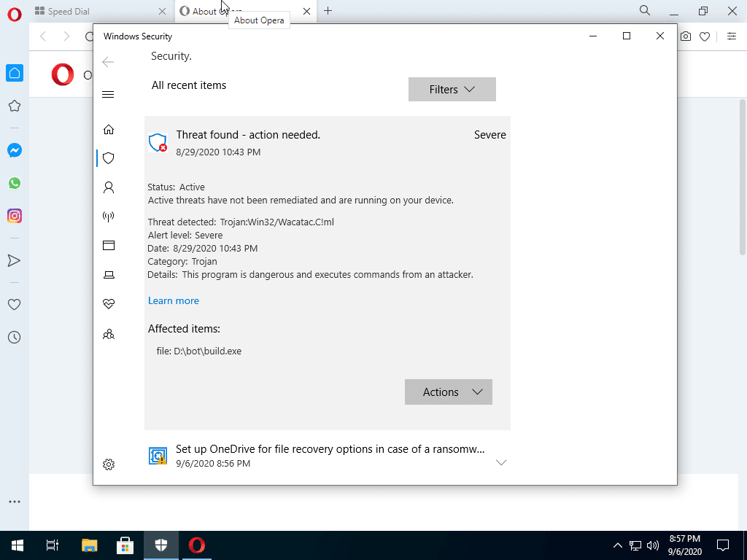Open Windows Security settings gear
The height and width of the screenshot is (560, 747).
click(109, 464)
